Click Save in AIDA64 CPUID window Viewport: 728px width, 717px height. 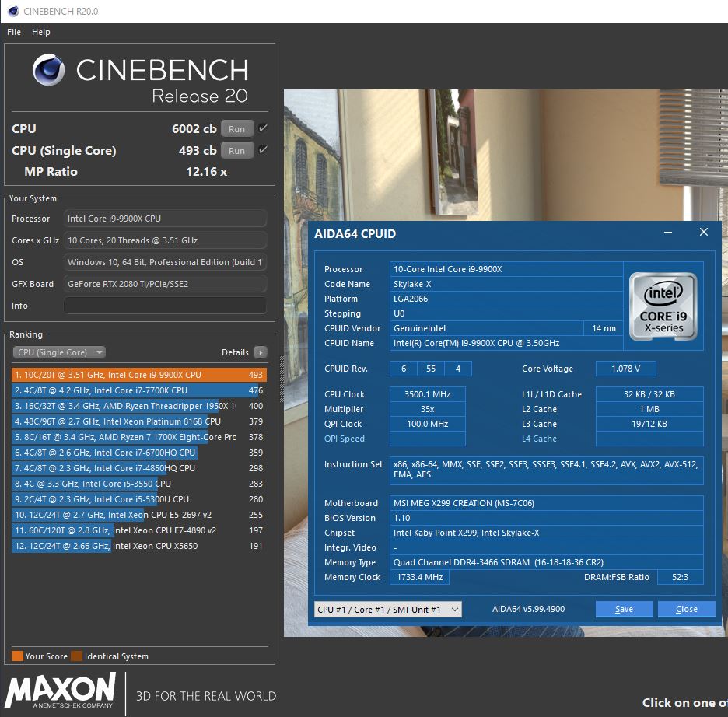[624, 610]
